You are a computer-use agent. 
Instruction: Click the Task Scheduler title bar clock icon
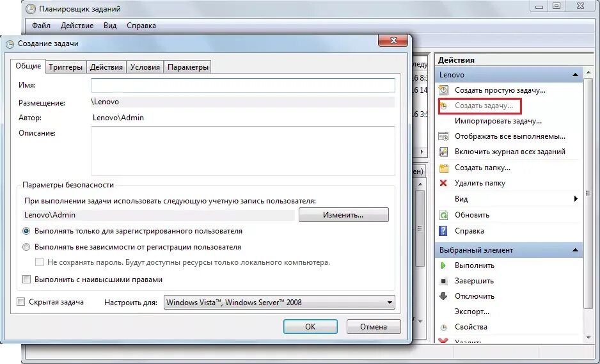coord(31,9)
